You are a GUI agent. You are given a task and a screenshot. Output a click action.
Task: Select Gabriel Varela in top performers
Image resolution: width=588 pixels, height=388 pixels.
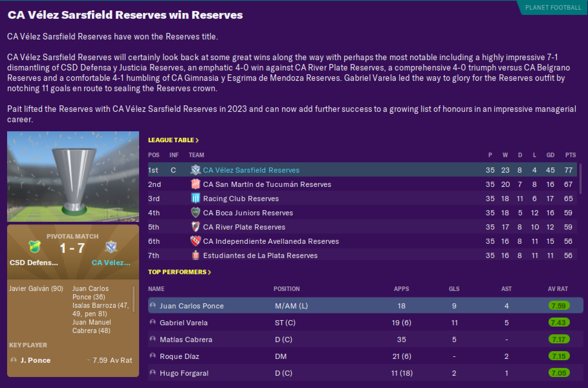coord(184,323)
